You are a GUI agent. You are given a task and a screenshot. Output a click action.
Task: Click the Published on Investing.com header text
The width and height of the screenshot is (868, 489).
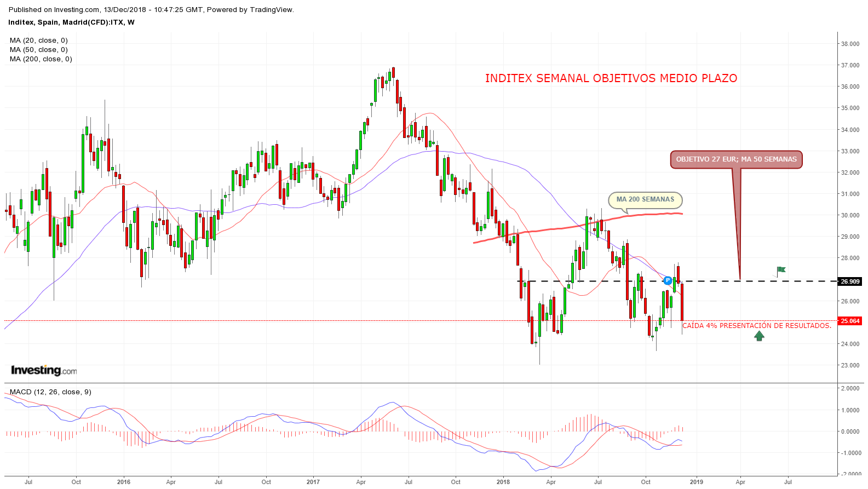click(x=151, y=10)
